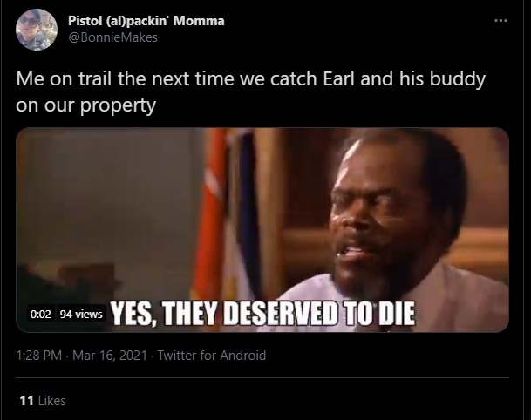Click the 'YES, THEY DESERVED TO DIE' caption
The height and width of the screenshot is (420, 531).
click(x=263, y=314)
